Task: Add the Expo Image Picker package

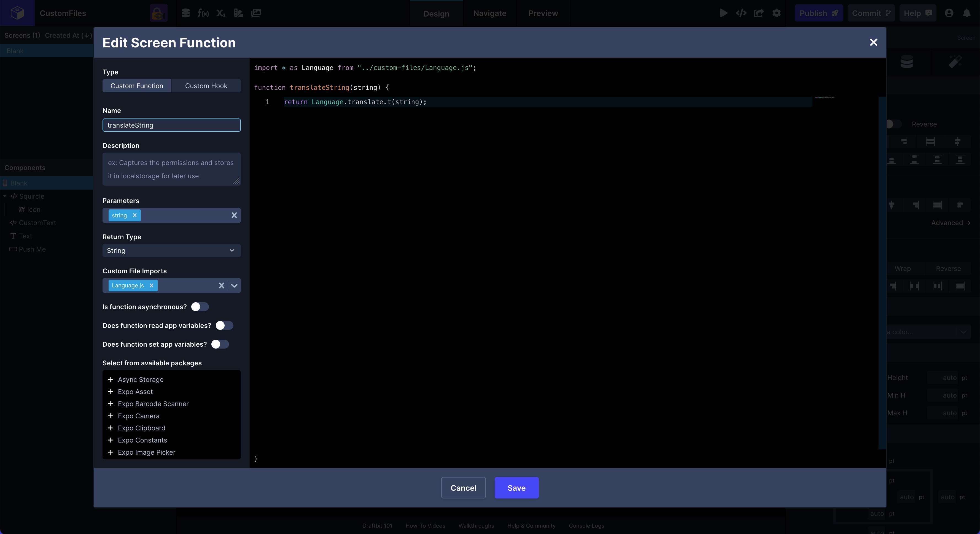Action: (110, 452)
